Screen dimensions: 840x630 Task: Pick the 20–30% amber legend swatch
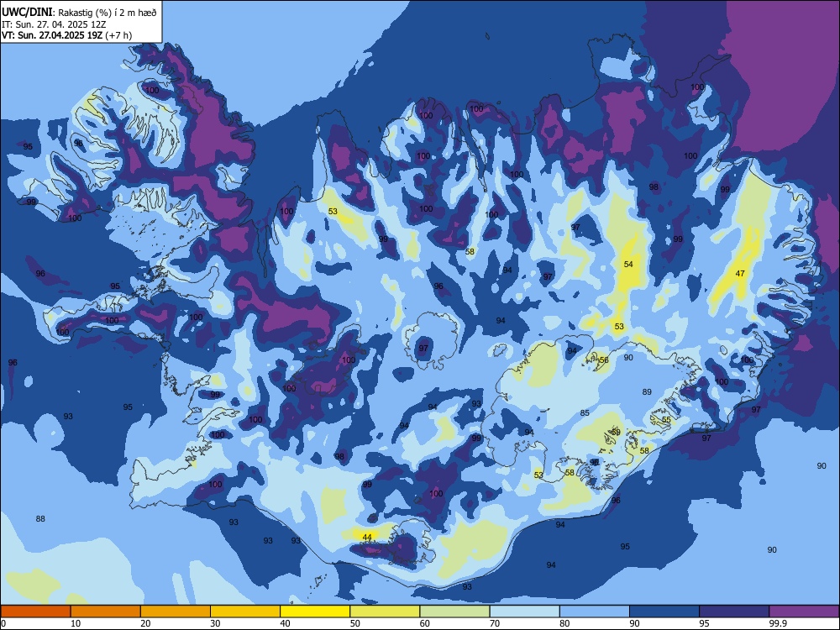click(176, 612)
